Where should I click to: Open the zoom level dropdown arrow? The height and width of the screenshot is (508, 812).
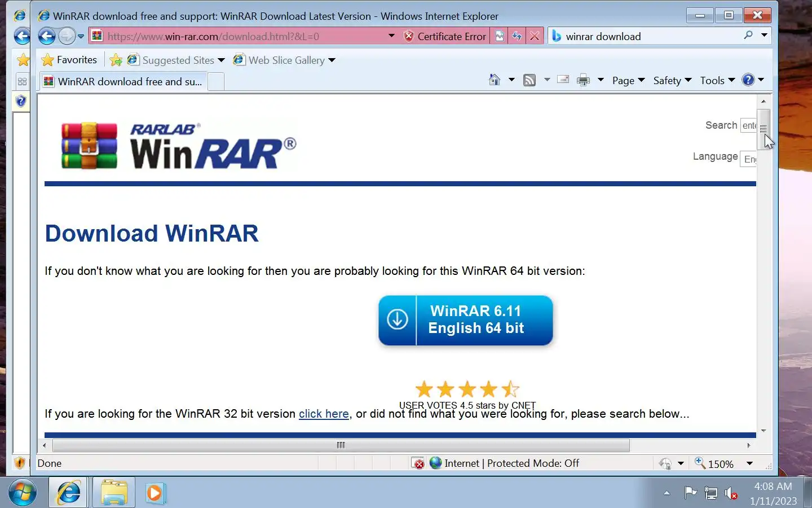(749, 463)
